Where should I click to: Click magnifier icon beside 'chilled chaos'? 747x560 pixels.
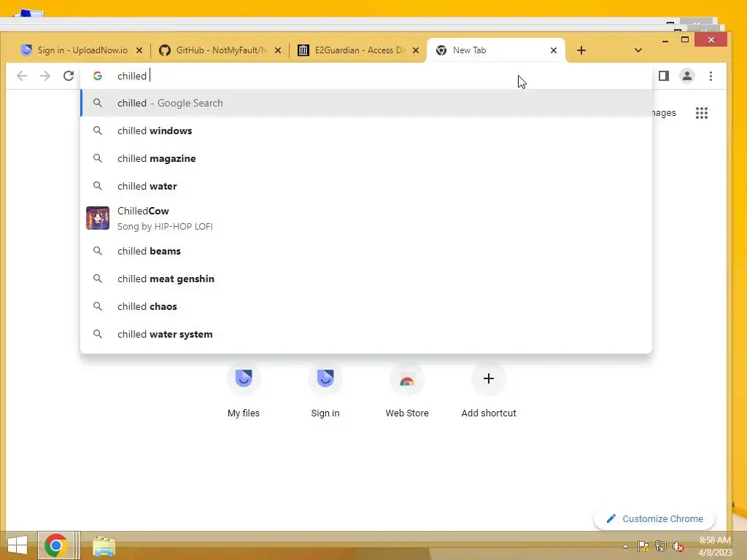pos(98,306)
